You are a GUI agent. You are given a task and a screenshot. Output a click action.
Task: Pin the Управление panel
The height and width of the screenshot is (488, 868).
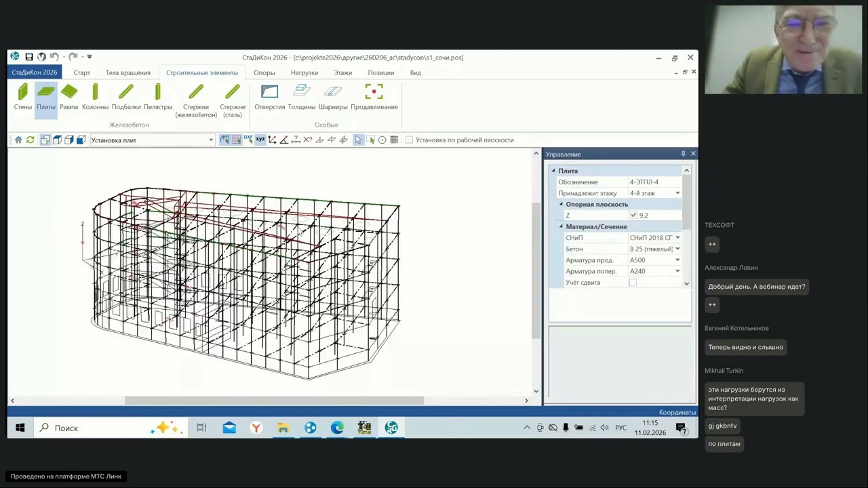[x=683, y=154]
